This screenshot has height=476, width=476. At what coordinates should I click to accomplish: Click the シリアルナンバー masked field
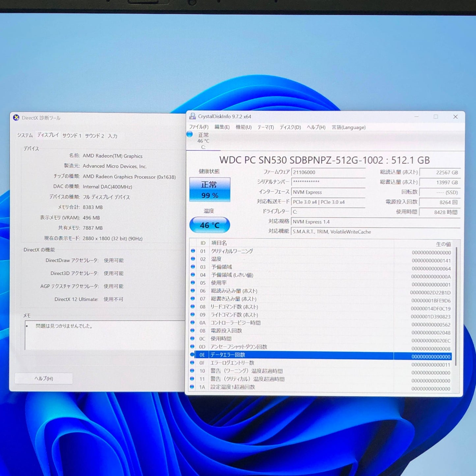click(x=328, y=182)
